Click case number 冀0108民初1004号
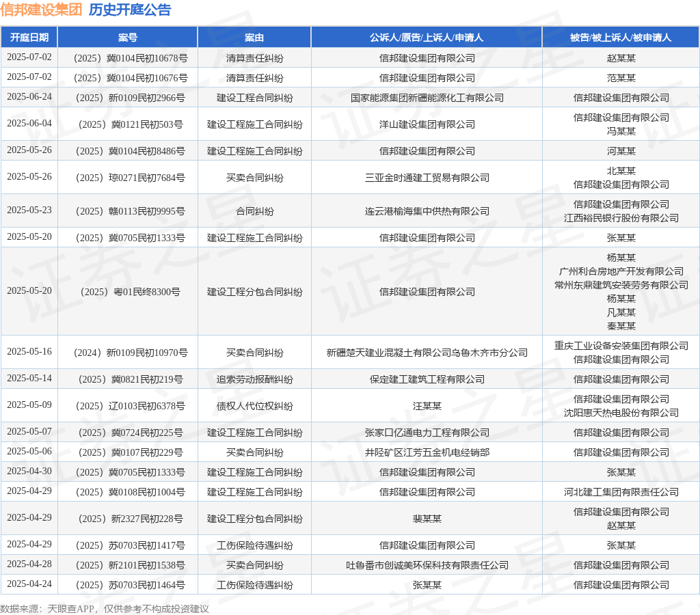 point(131,492)
